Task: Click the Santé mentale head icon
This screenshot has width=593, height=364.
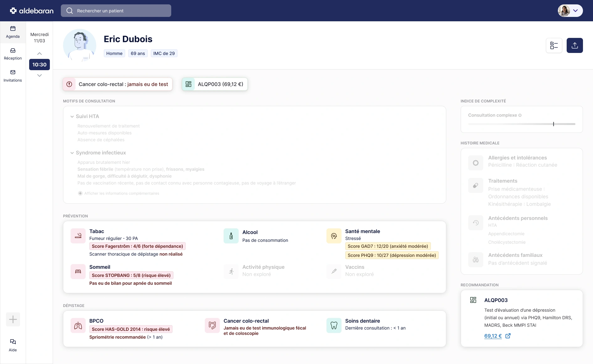Action: click(334, 236)
